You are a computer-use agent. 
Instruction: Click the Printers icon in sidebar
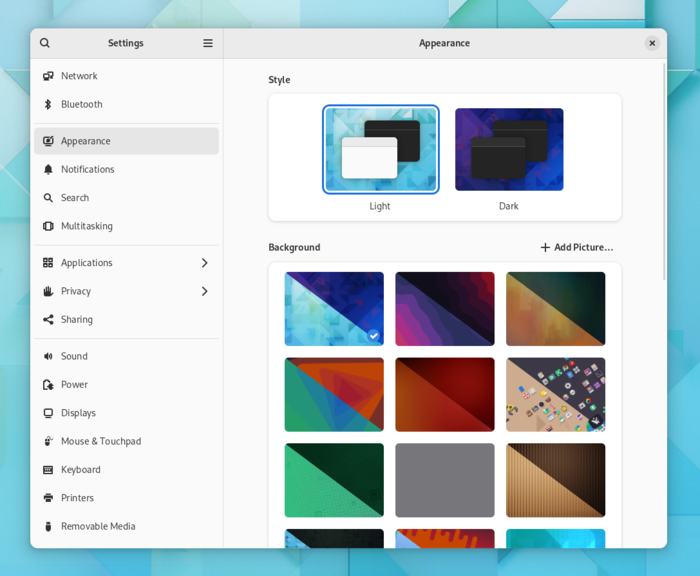click(48, 498)
